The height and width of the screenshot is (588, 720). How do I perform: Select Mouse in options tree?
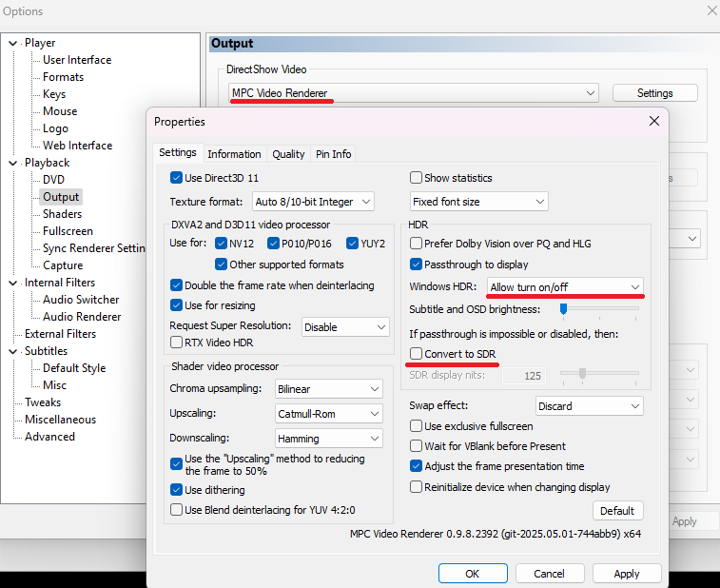click(x=60, y=111)
